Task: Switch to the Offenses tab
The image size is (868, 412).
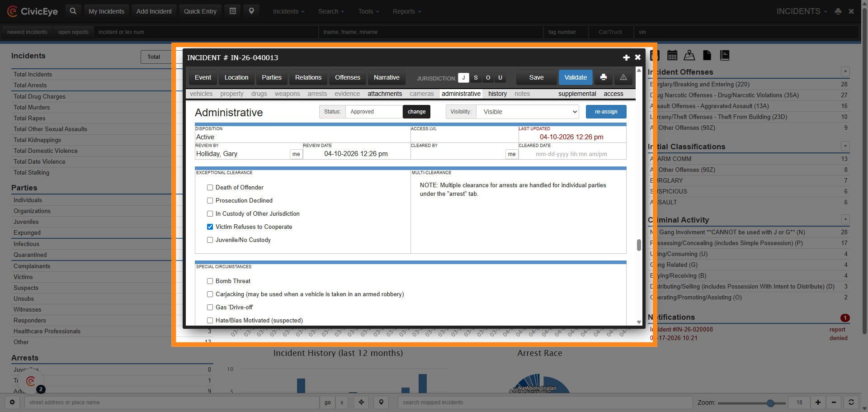Action: click(348, 77)
